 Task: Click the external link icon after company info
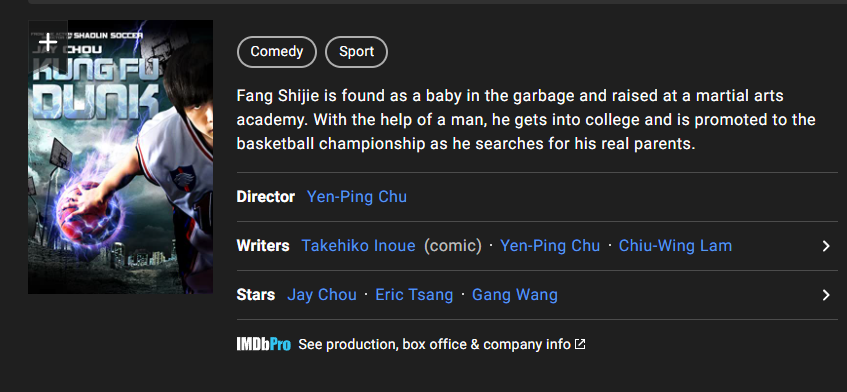click(580, 344)
